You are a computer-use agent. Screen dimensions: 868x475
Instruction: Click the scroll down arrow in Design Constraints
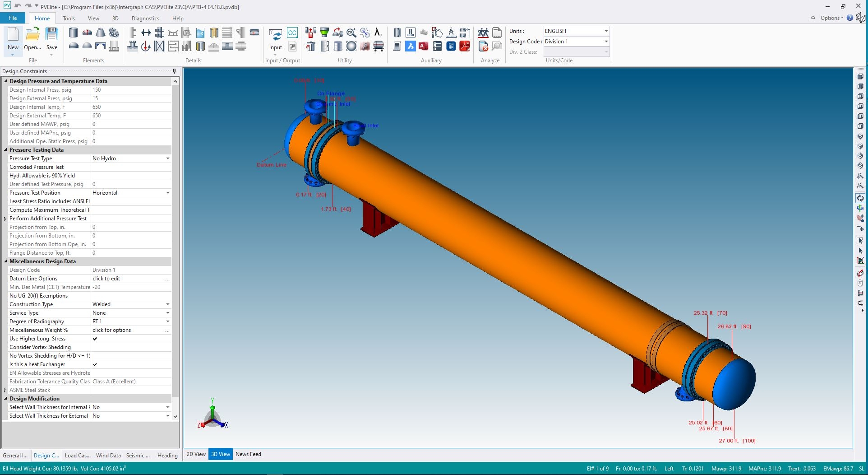[175, 416]
